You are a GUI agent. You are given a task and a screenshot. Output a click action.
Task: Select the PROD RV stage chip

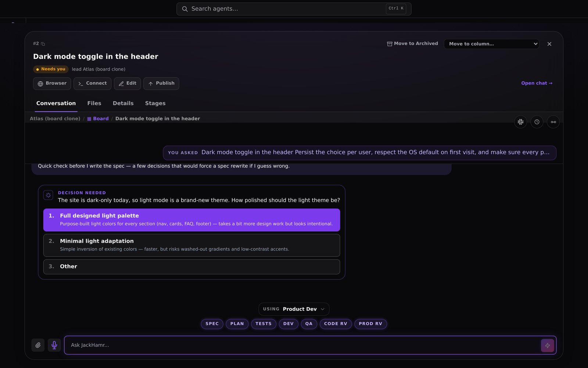coord(370,324)
